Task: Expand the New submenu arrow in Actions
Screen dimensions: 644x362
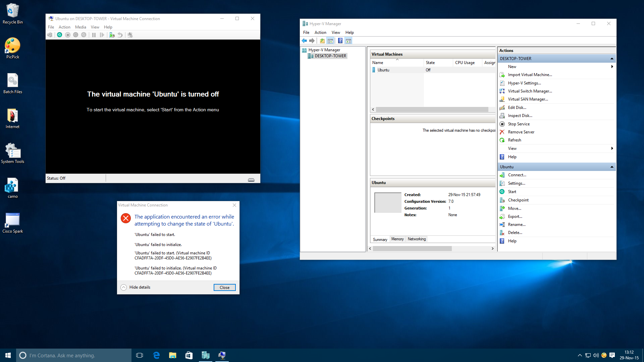Action: click(612, 67)
